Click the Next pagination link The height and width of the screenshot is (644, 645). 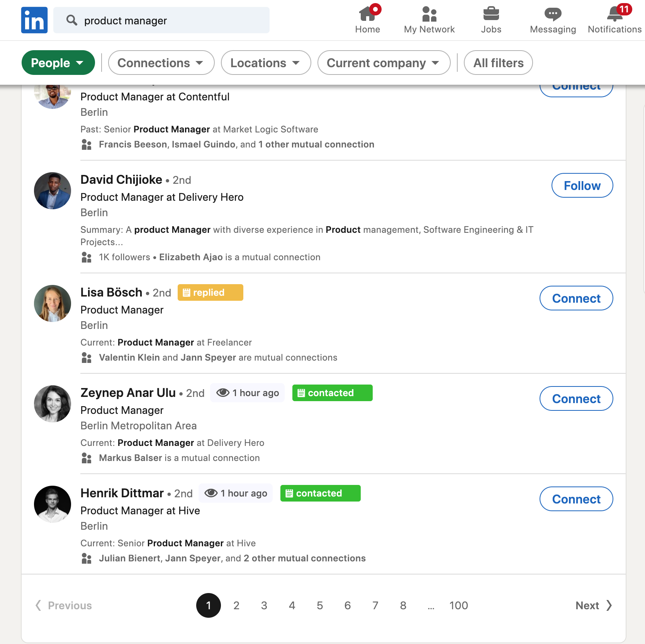pos(593,605)
